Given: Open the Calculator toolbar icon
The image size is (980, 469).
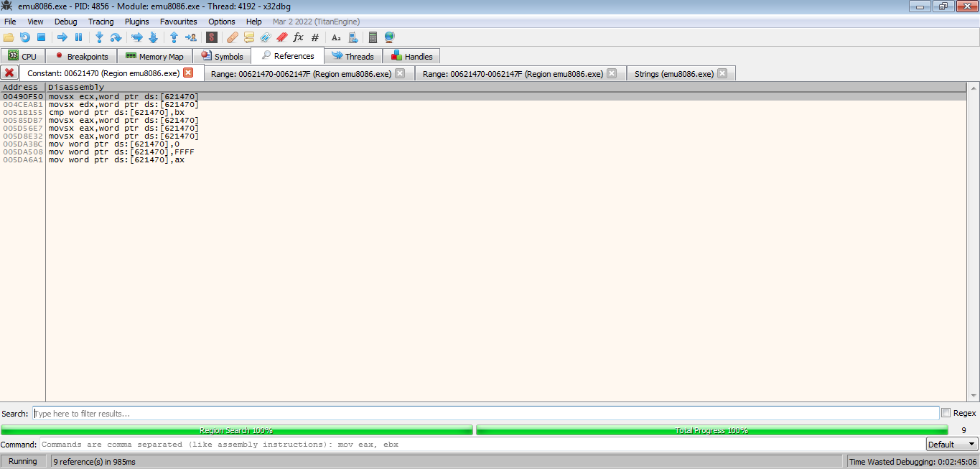Looking at the screenshot, I should coord(373,37).
